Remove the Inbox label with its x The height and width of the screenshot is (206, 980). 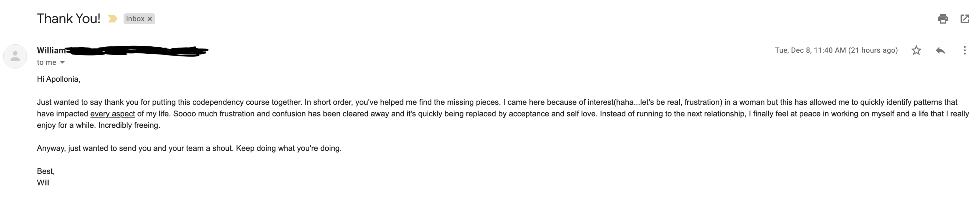click(x=150, y=19)
